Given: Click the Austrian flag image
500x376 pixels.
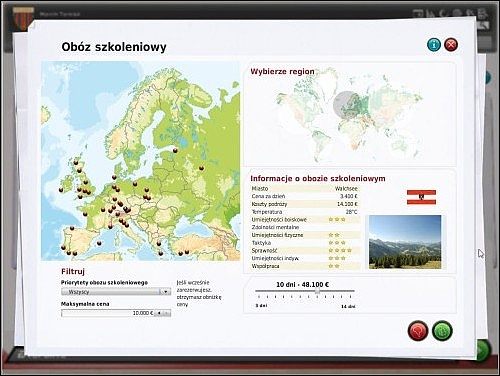Looking at the screenshot, I should pyautogui.click(x=421, y=197).
